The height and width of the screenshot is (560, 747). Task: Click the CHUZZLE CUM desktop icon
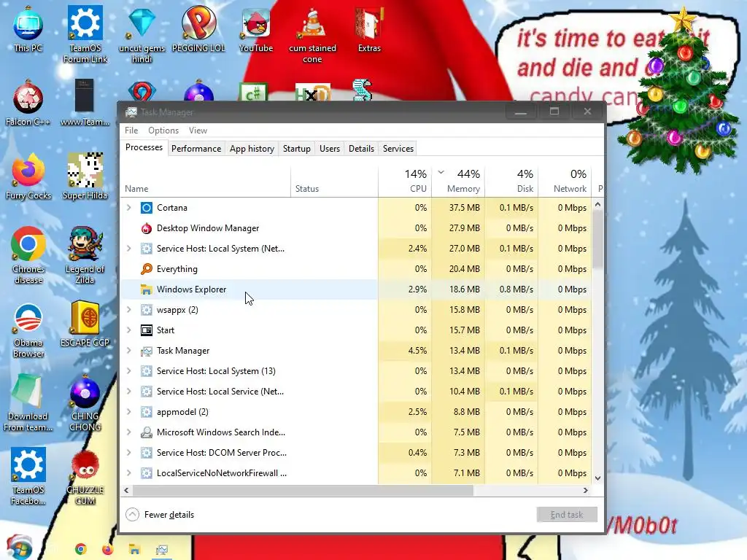coord(85,478)
